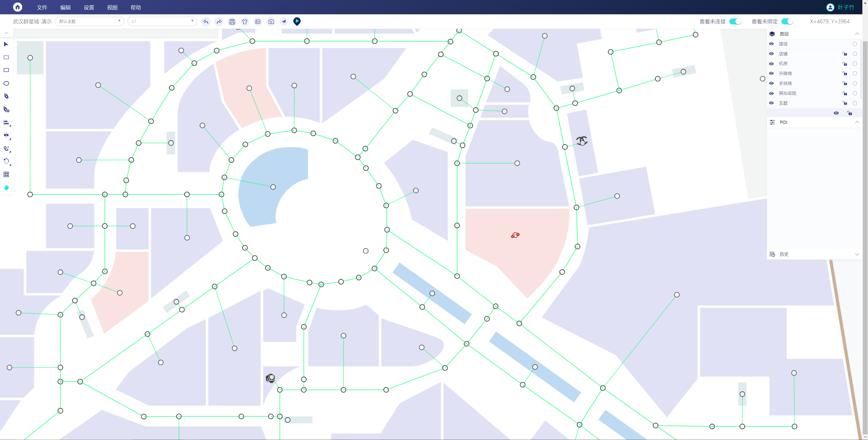Image resolution: width=868 pixels, height=440 pixels.
Task: Collapse the left toolbar with the chevron
Action: pos(6,33)
